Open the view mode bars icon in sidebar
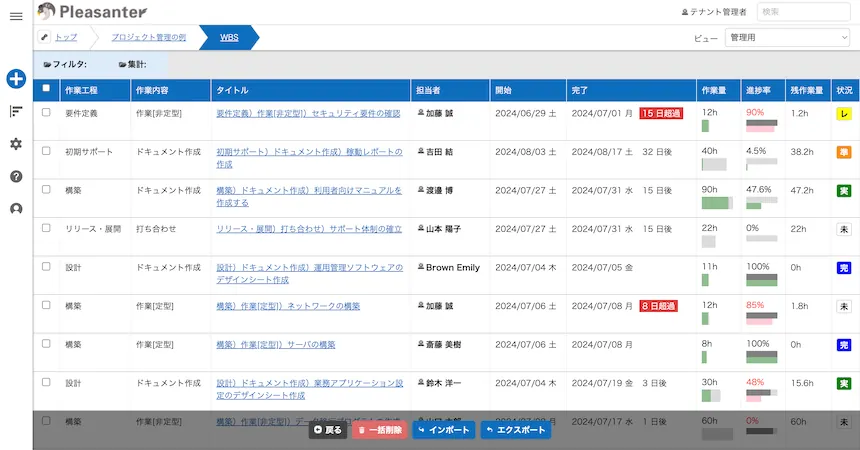Image resolution: width=860 pixels, height=450 pixels. click(x=16, y=111)
